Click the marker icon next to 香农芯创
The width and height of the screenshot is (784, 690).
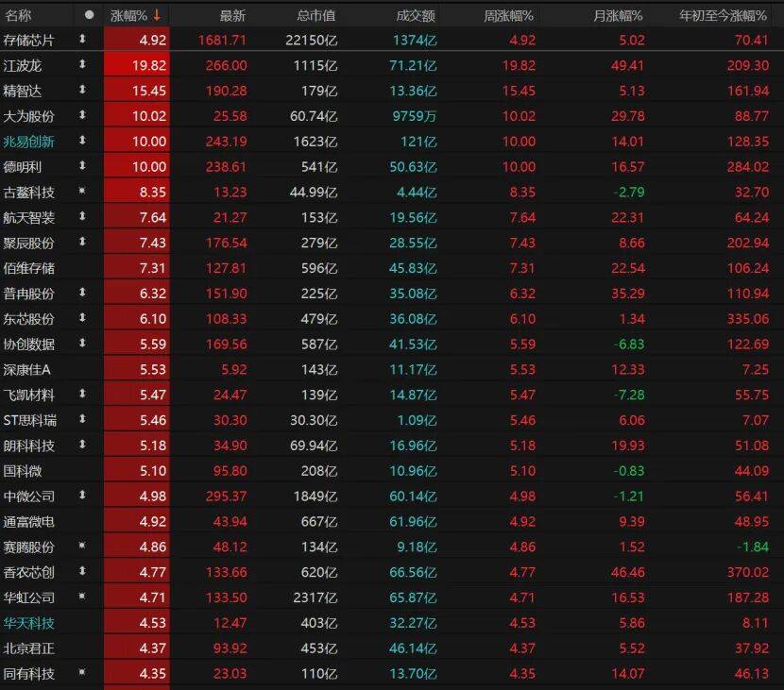pos(82,572)
